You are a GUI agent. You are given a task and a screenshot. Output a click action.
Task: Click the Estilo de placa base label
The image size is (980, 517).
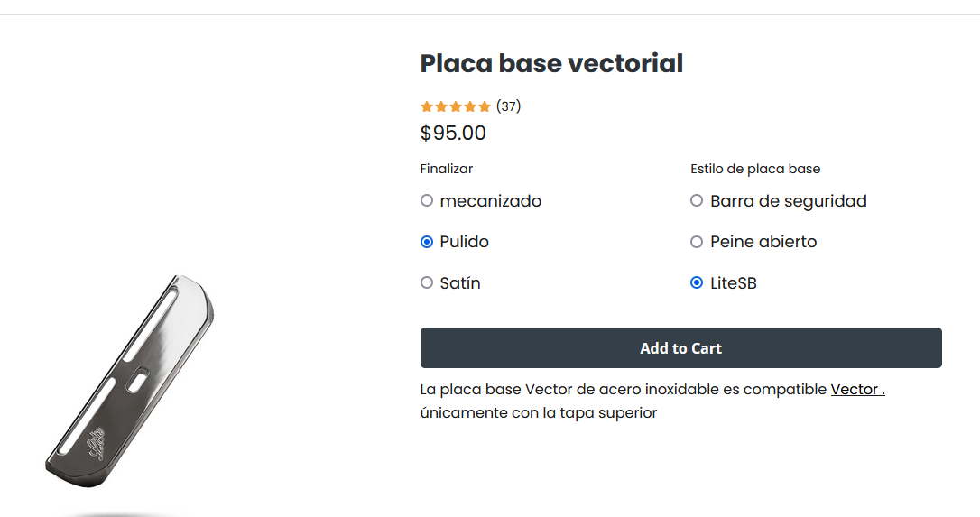pos(755,169)
